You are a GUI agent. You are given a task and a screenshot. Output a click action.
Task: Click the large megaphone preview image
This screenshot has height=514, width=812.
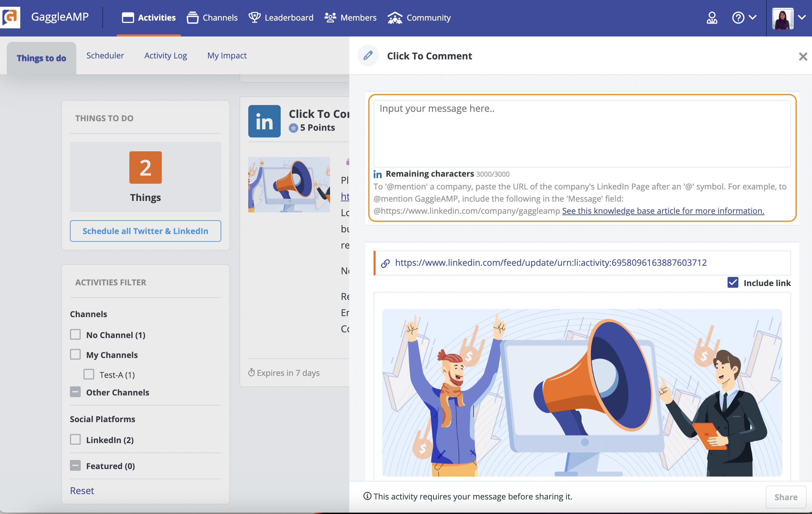click(x=582, y=392)
